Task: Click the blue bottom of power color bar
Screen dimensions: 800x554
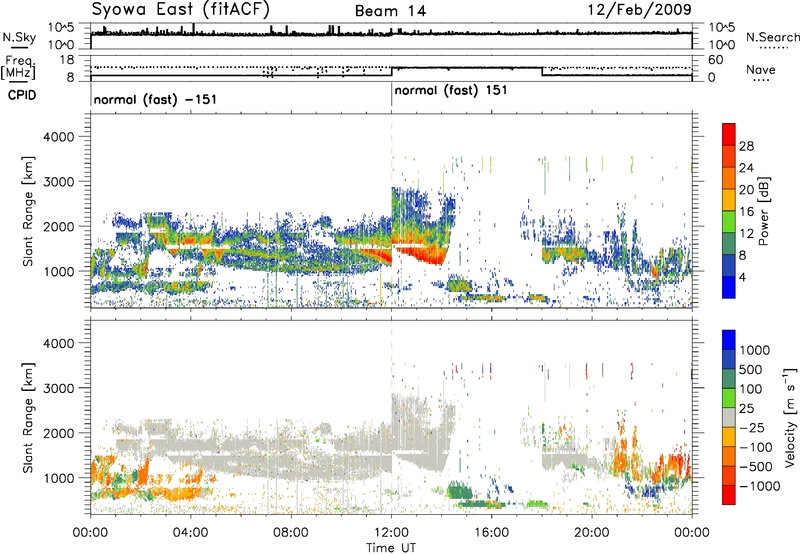Action: coord(729,287)
